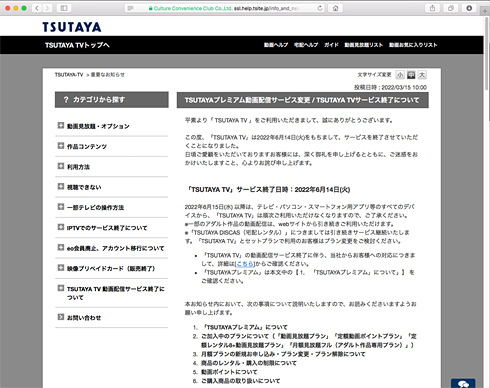
Task: Show all tabs icon
Action: pos(451,8)
